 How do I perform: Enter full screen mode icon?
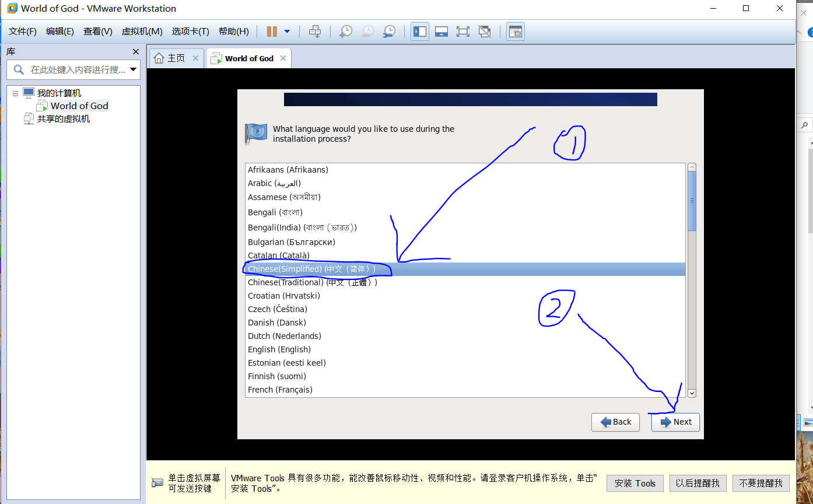[x=463, y=32]
